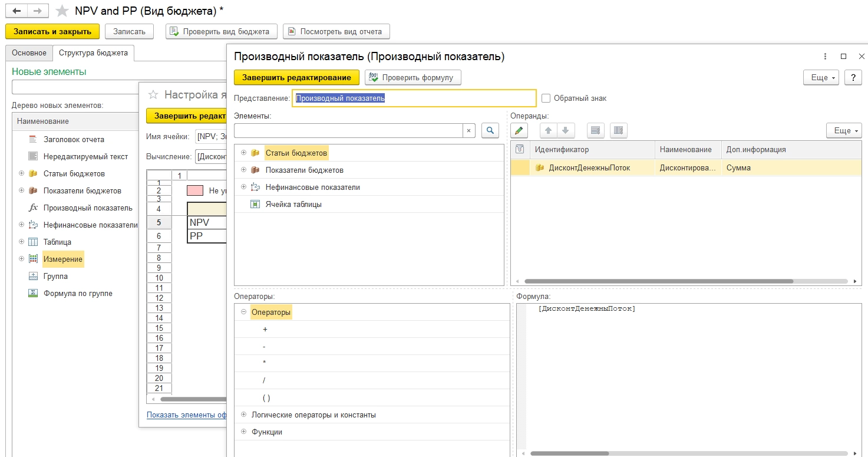The width and height of the screenshot is (868, 457).
Task: Click Завершить редактирование in Производный показатель window
Action: click(296, 77)
